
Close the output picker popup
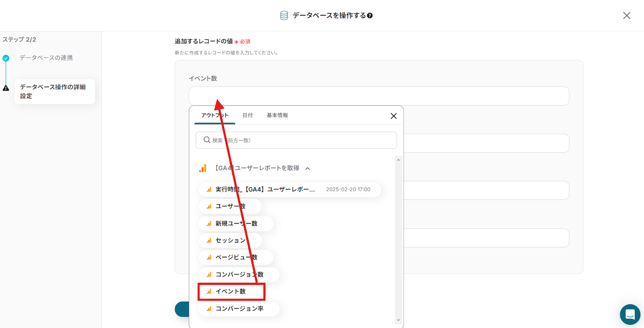tap(394, 116)
